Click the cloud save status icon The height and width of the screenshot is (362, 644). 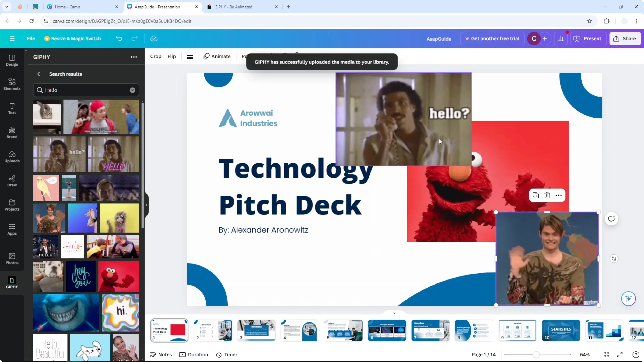coord(154,38)
